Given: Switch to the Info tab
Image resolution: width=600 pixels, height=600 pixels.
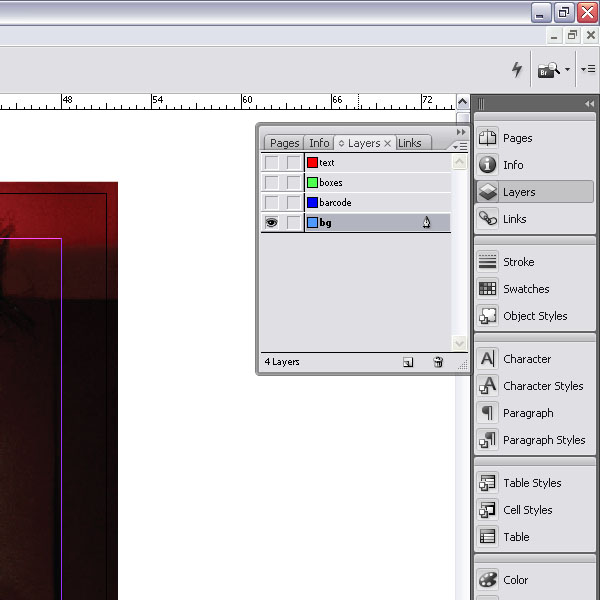Looking at the screenshot, I should 319,143.
